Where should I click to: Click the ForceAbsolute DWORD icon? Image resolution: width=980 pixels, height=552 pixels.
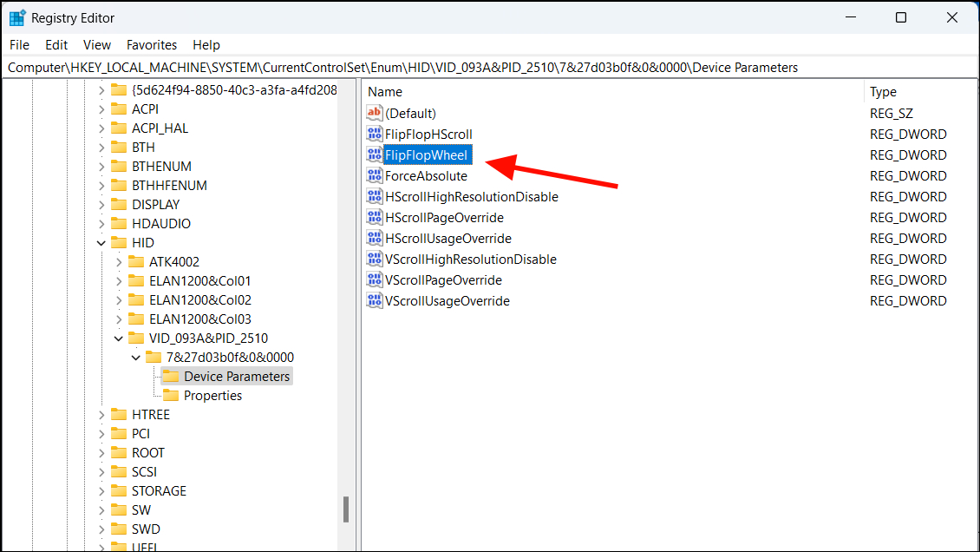[x=374, y=175]
